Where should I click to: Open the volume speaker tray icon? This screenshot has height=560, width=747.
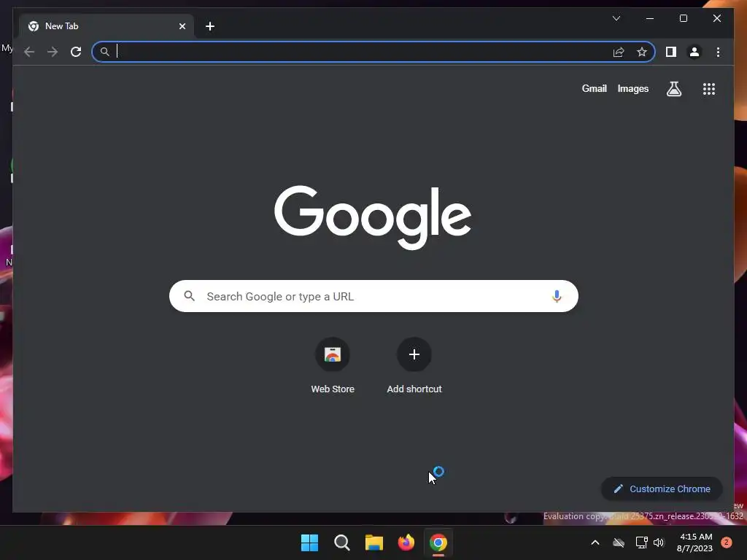[659, 542]
